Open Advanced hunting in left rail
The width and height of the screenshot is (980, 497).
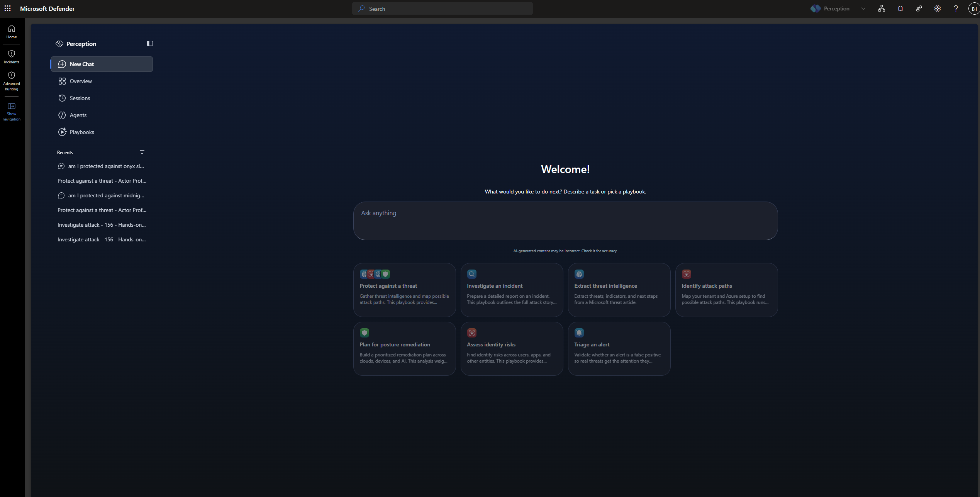(x=12, y=81)
